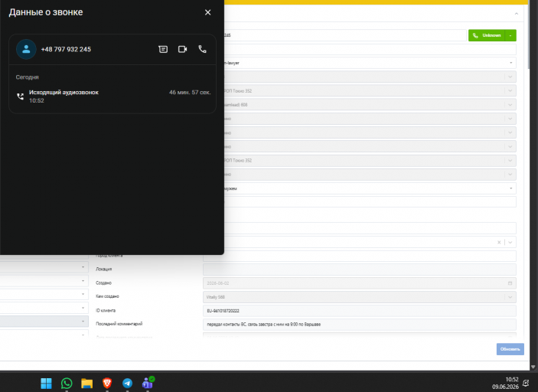Clear the select field with the X icon
The image size is (538, 392).
[x=499, y=243]
